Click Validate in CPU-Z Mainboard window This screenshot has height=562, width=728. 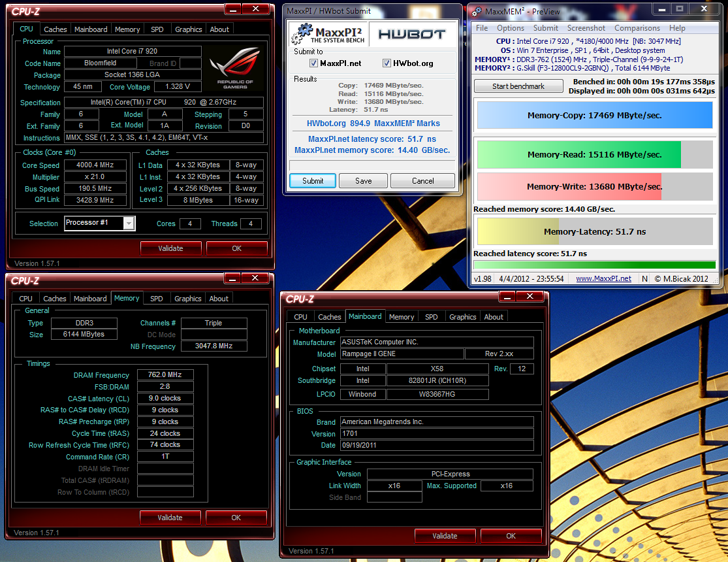coord(445,535)
